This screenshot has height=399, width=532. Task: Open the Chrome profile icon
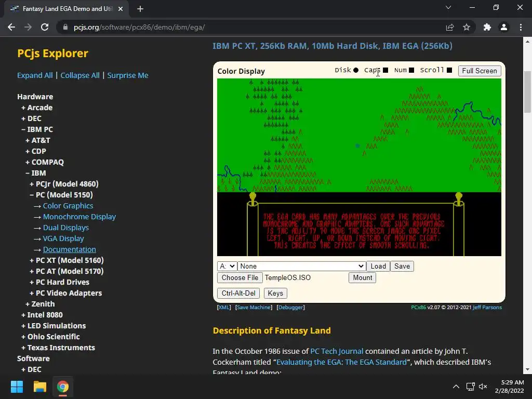(x=504, y=27)
